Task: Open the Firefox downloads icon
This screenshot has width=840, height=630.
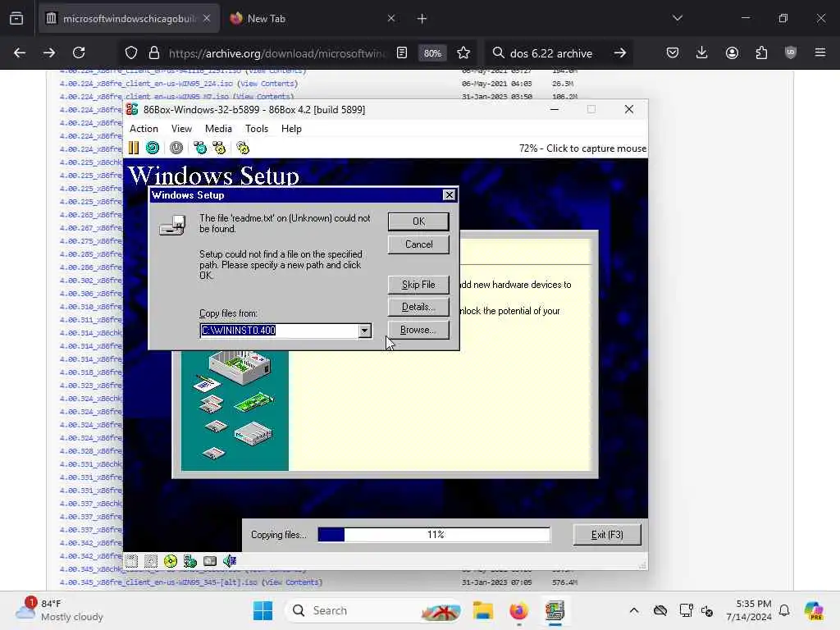Action: (x=702, y=53)
